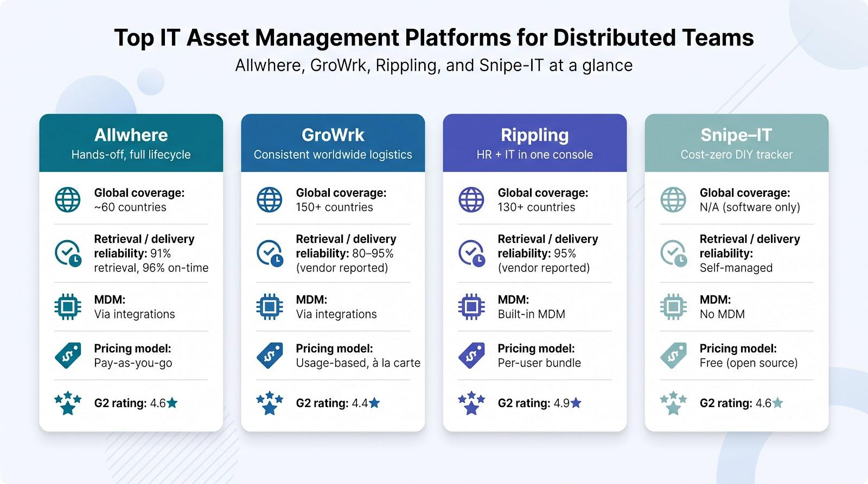Select the MDM chip icon under Snipe-IT
The width and height of the screenshot is (868, 484).
[x=673, y=307]
